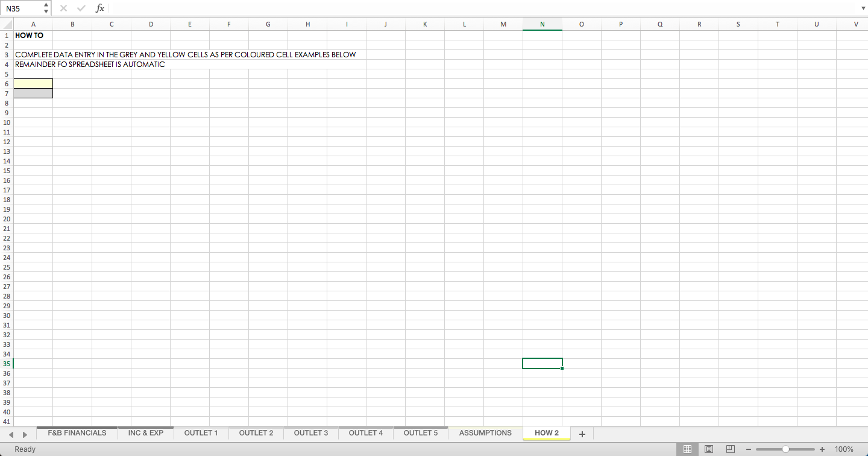Select column A header
Screen dimensions: 868x456
tap(33, 24)
